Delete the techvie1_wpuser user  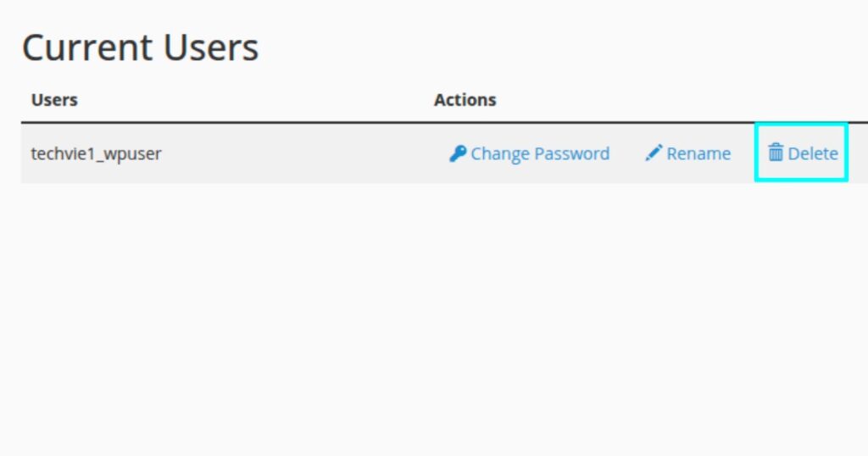pos(803,153)
